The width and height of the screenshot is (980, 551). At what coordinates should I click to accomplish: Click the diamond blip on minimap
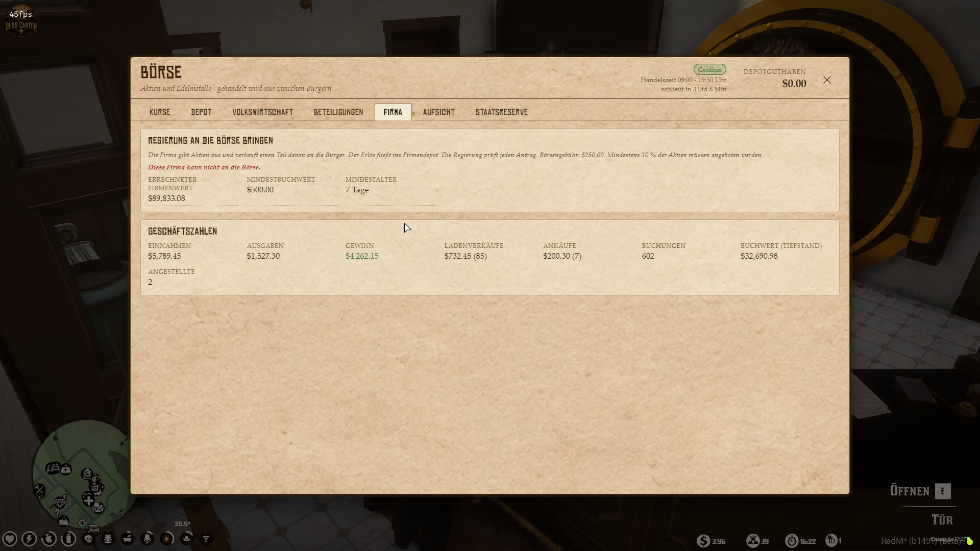pyautogui.click(x=60, y=503)
